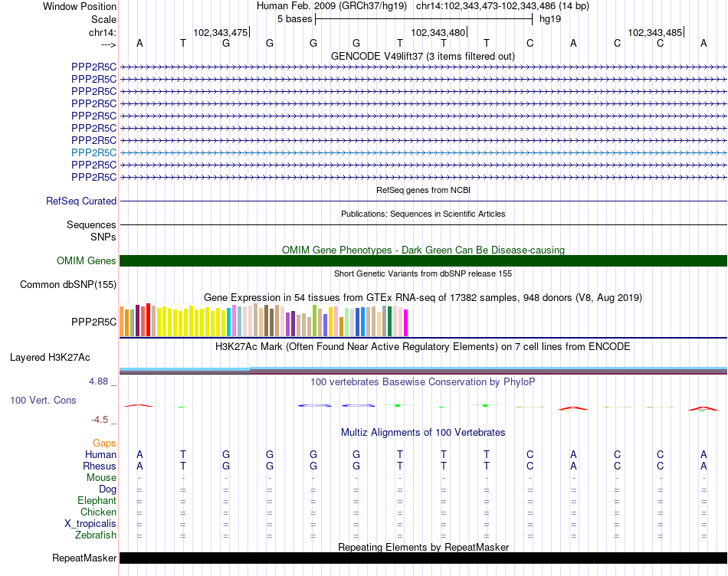Click the 102,343,485 position marker
This screenshot has height=576, width=728.
point(655,32)
